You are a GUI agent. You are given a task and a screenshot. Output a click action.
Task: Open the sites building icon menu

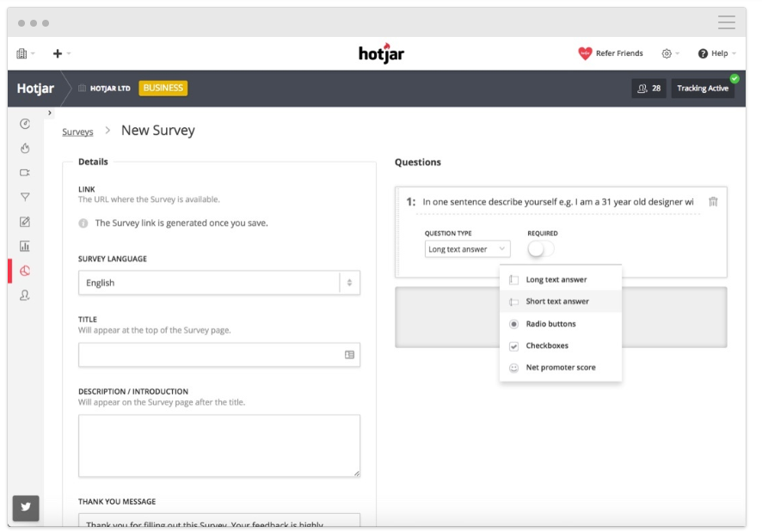[x=22, y=53]
